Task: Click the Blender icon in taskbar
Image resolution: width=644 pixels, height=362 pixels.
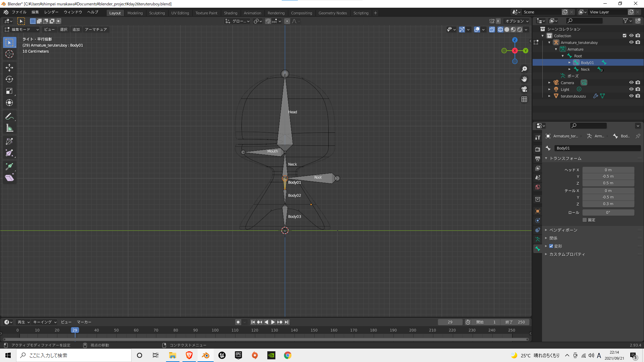Action: [x=206, y=355]
